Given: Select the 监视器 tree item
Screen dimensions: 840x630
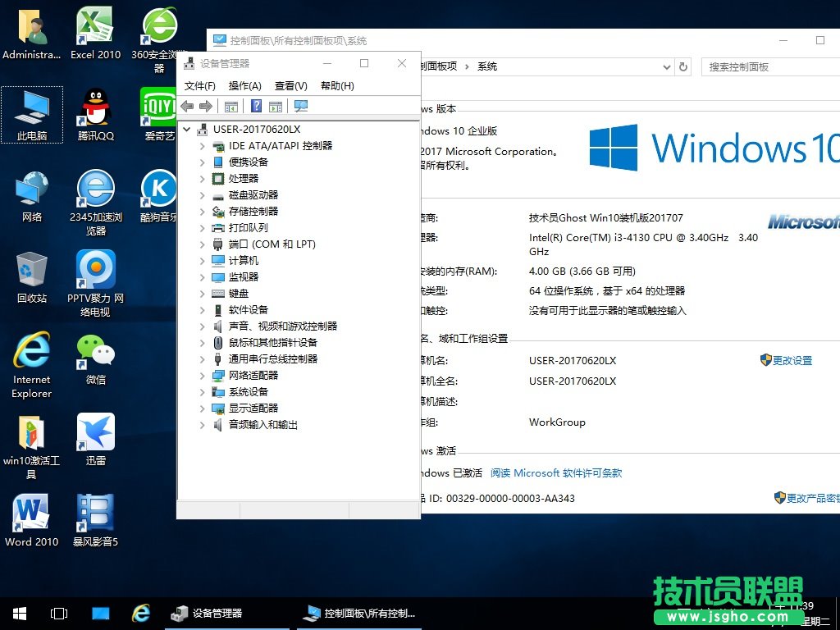Looking at the screenshot, I should click(243, 277).
